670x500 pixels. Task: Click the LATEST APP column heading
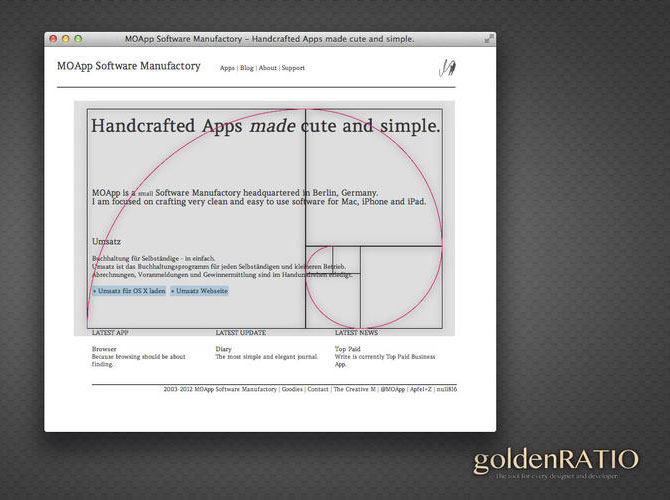[x=110, y=332]
